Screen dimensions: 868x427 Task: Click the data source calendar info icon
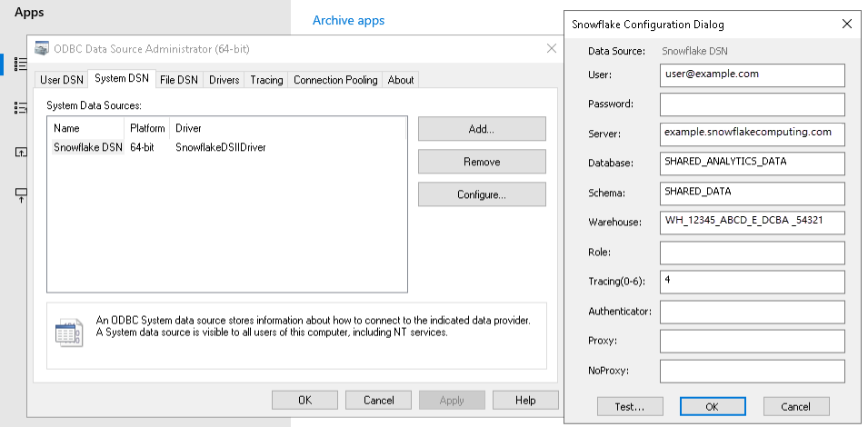(x=69, y=333)
